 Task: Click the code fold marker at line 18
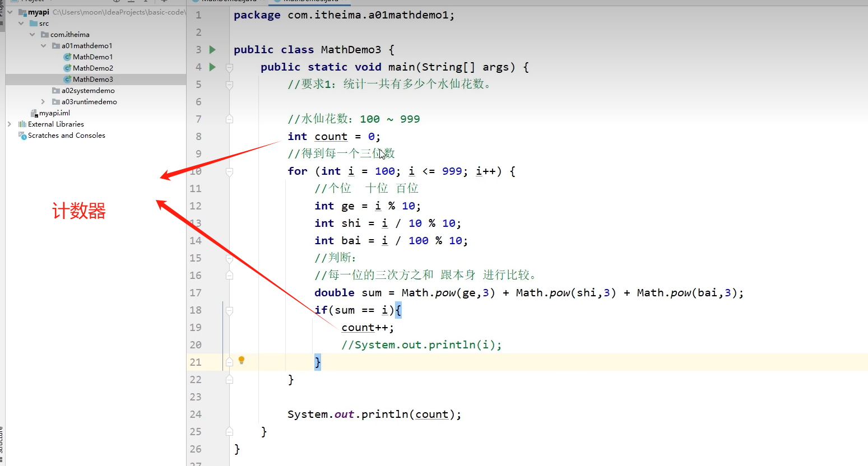click(228, 310)
